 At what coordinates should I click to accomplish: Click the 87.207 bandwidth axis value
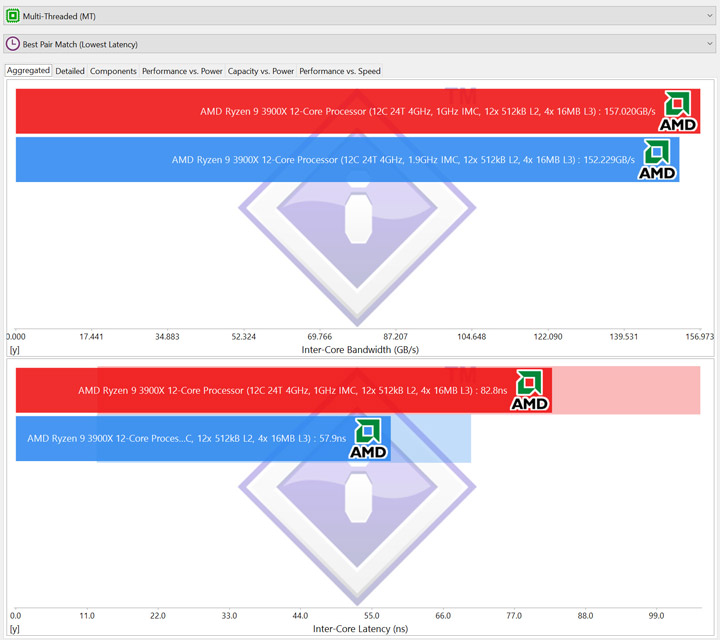395,337
